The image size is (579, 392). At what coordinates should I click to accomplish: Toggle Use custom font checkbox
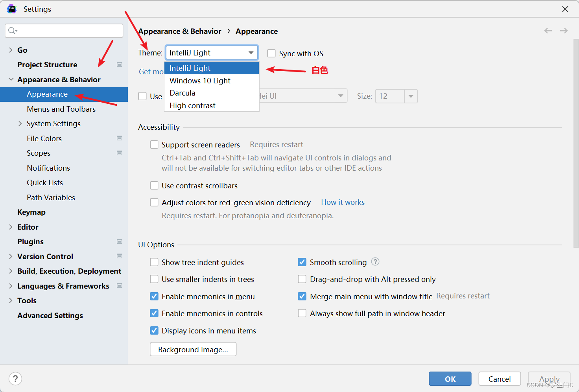pyautogui.click(x=142, y=96)
